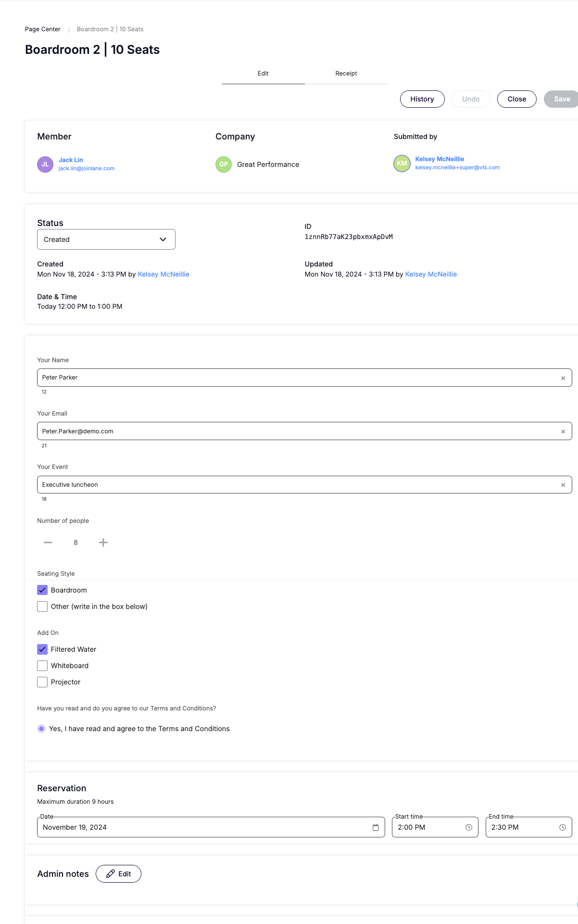
Task: Enable the Projector add-on checkbox
Action: coord(42,682)
